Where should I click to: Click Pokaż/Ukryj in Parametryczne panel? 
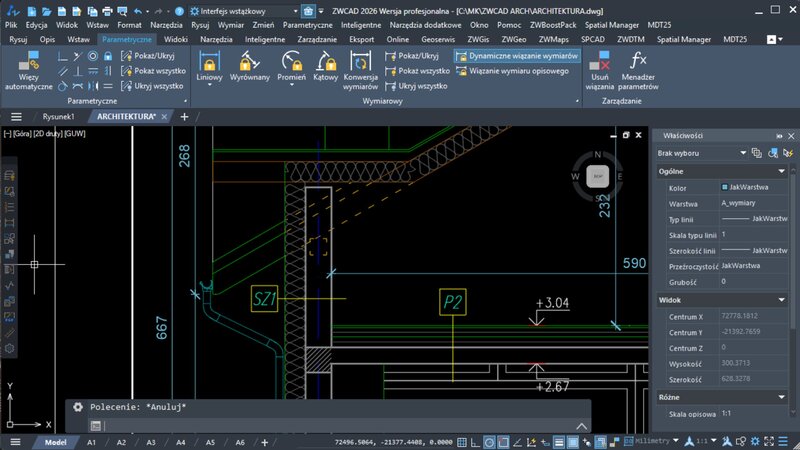coord(148,56)
